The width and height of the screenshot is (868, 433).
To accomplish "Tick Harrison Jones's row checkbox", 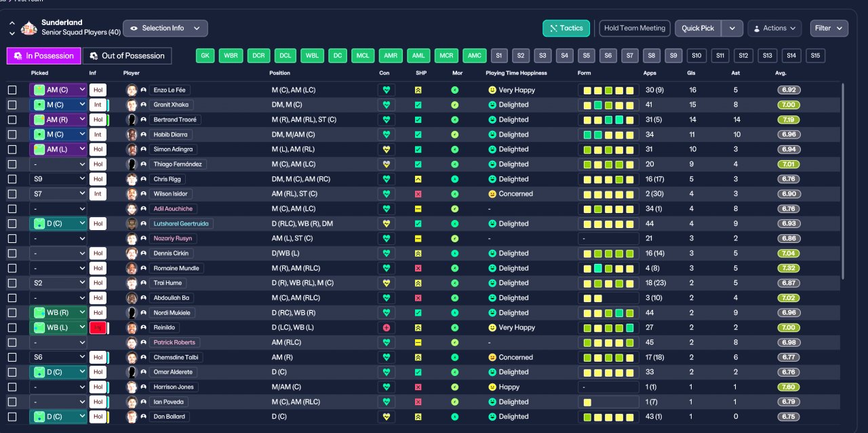I will pyautogui.click(x=12, y=387).
